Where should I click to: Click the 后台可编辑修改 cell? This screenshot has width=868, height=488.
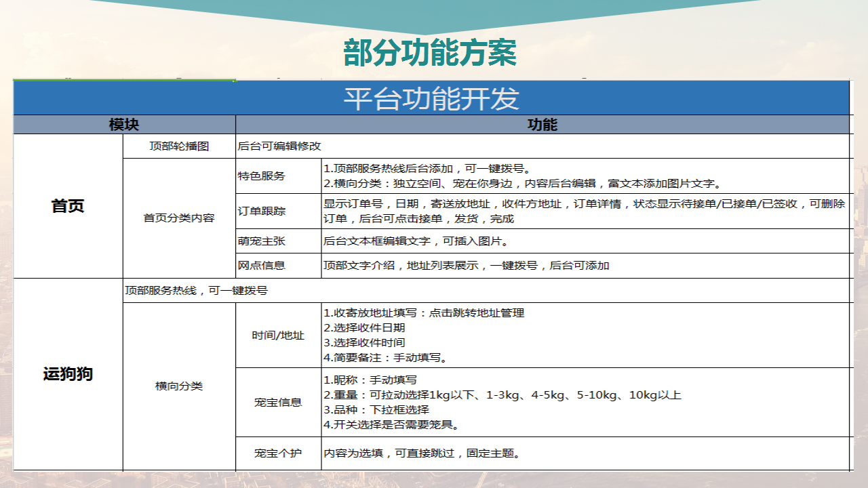click(542, 146)
